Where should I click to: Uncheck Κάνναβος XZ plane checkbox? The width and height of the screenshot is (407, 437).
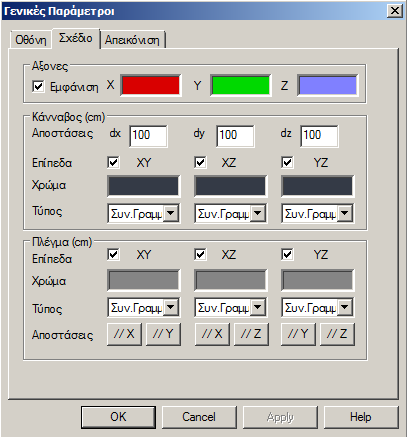click(x=200, y=163)
